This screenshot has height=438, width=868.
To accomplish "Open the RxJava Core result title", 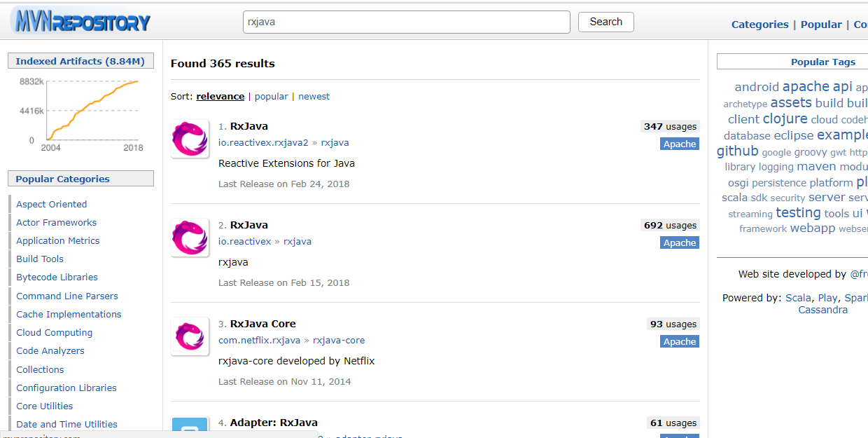I will click(262, 324).
